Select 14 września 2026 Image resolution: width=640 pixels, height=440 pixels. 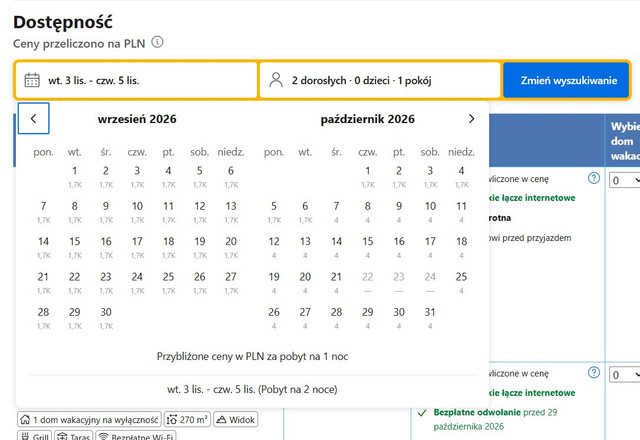click(43, 248)
